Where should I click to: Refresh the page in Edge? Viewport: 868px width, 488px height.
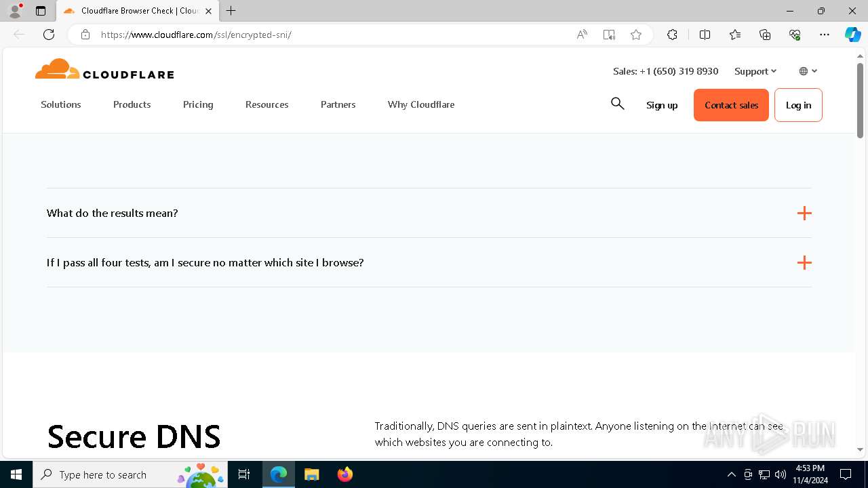click(49, 35)
